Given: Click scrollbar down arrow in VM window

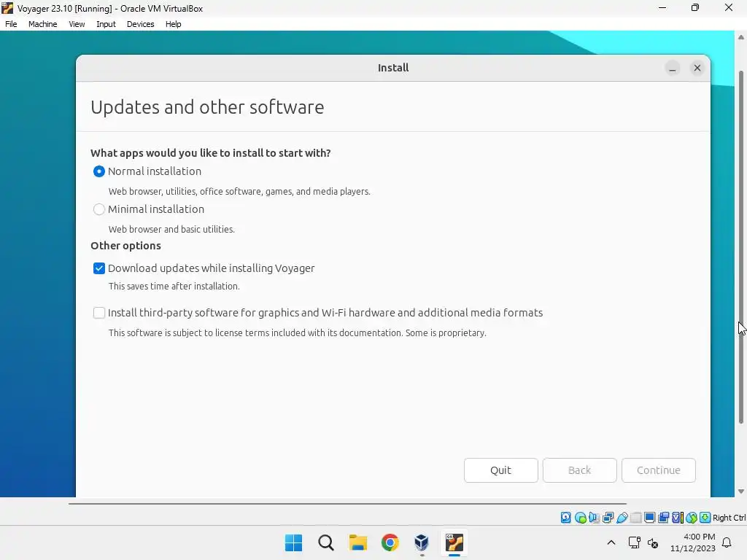Looking at the screenshot, I should pyautogui.click(x=741, y=491).
